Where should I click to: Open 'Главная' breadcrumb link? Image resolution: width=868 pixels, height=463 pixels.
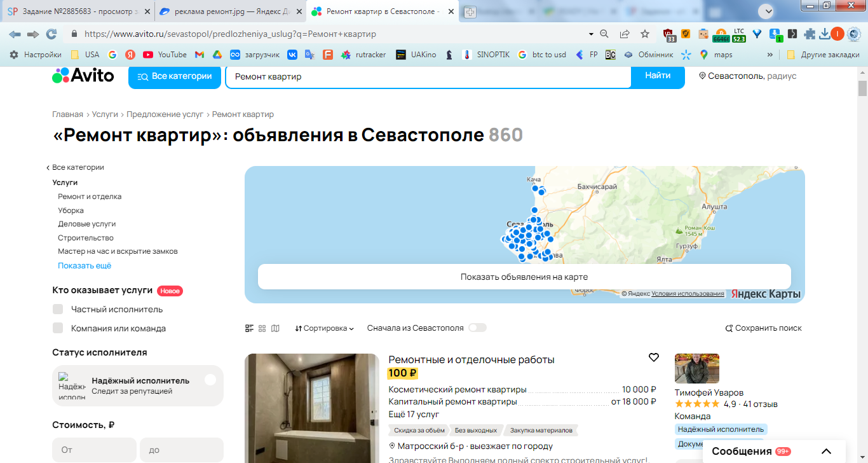(67, 114)
